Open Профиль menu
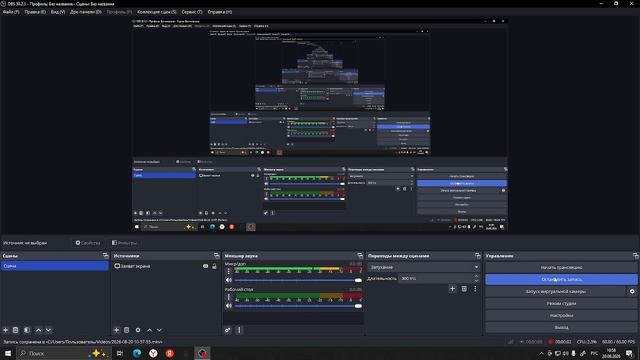The width and height of the screenshot is (640, 360). coord(119,12)
